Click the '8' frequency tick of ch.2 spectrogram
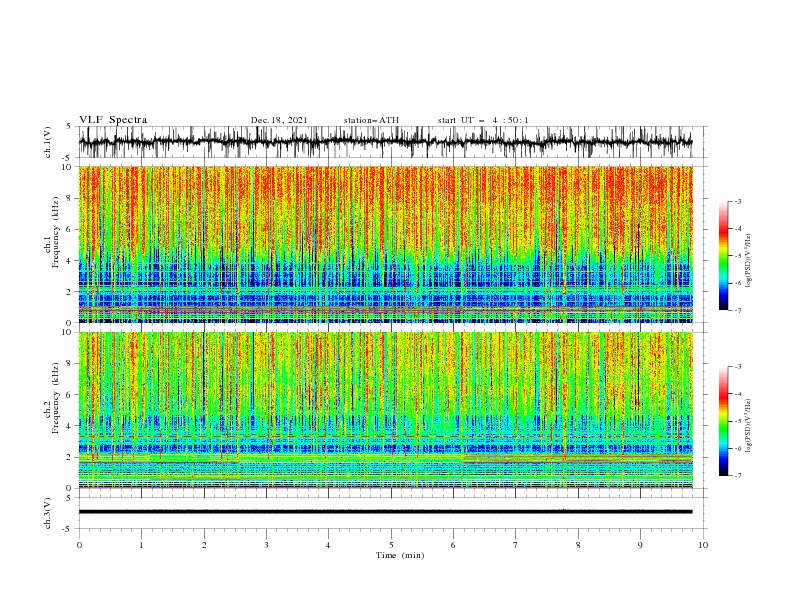 point(70,364)
